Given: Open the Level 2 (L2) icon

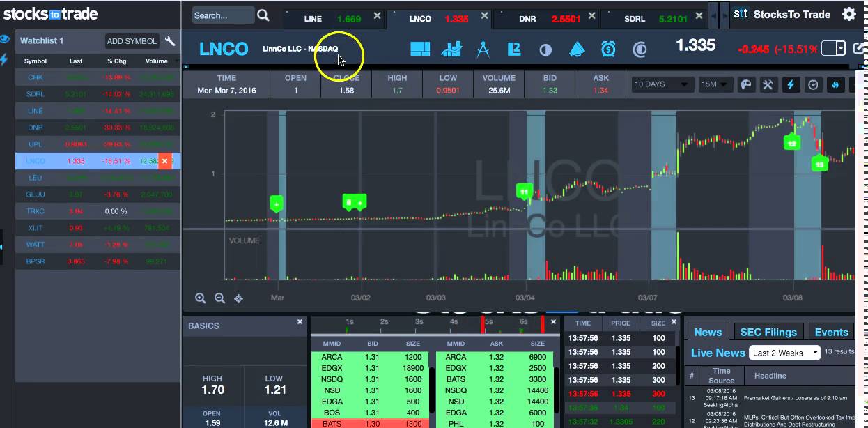Looking at the screenshot, I should 514,49.
